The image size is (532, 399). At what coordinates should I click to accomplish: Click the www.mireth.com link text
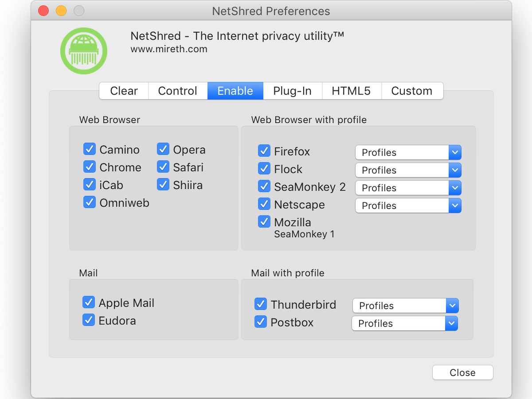169,49
